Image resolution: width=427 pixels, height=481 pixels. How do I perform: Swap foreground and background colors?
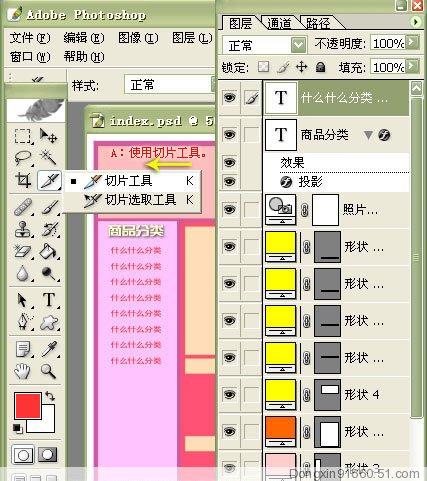pos(50,396)
